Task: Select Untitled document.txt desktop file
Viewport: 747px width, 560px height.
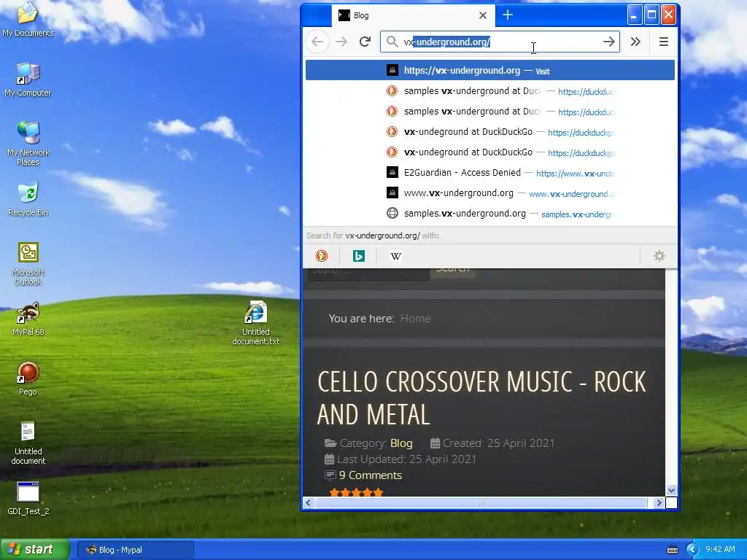Action: [256, 323]
